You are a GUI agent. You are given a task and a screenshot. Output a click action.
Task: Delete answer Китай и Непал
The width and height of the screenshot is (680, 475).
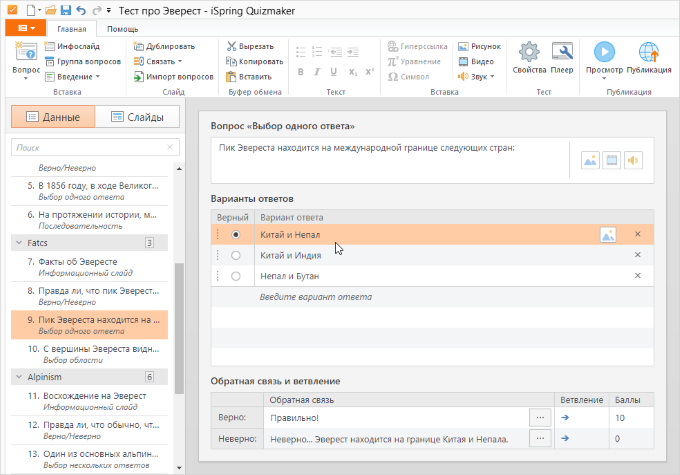pos(638,234)
